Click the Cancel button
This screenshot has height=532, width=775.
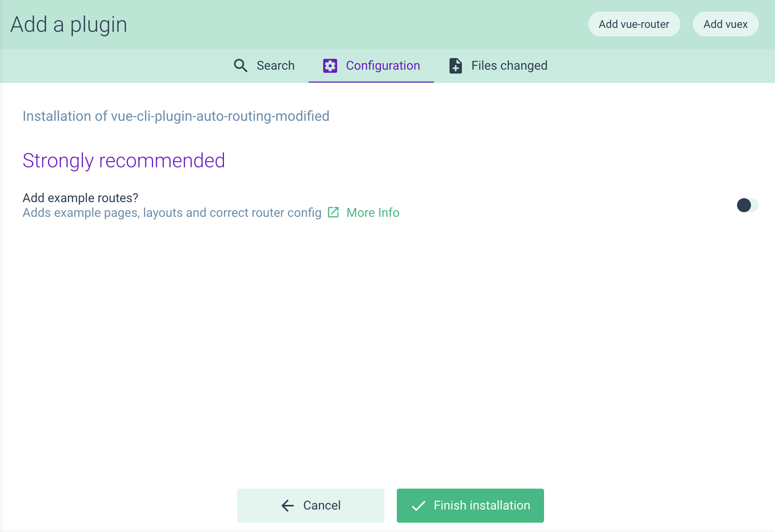pos(310,505)
